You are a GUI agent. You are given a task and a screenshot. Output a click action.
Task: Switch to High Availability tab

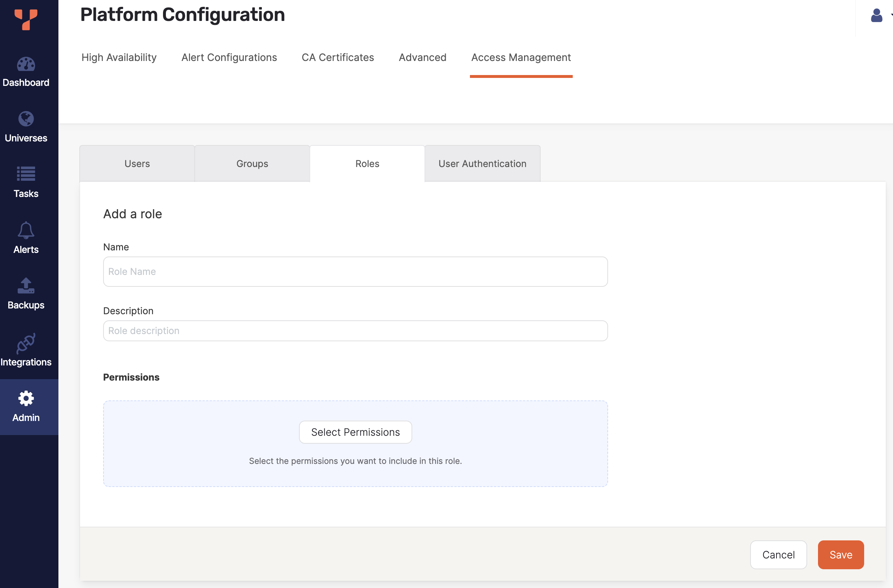click(x=119, y=57)
